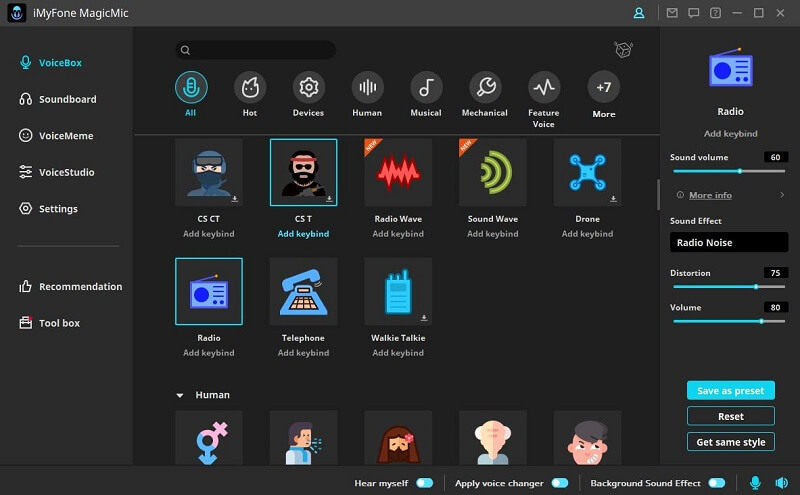Select the Human category icon
This screenshot has width=800, height=495.
367,87
